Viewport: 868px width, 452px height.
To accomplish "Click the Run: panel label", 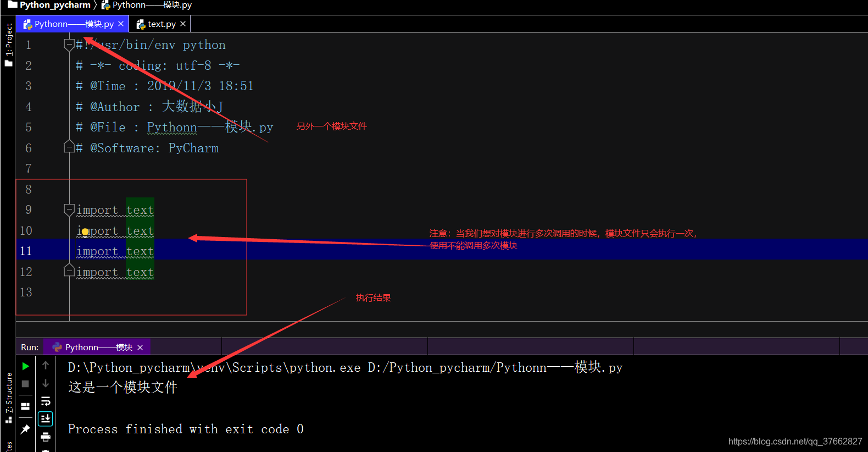I will 30,348.
